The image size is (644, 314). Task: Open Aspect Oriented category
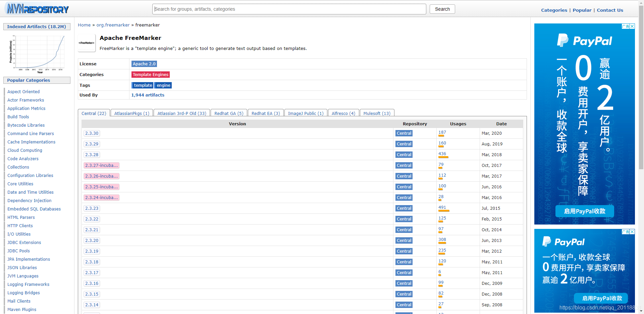coord(23,91)
